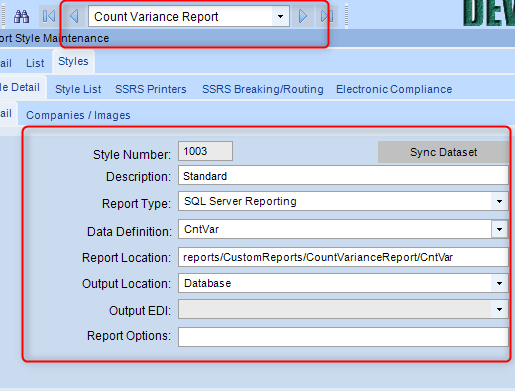Switch to the List tab
515x391 pixels.
[35, 63]
